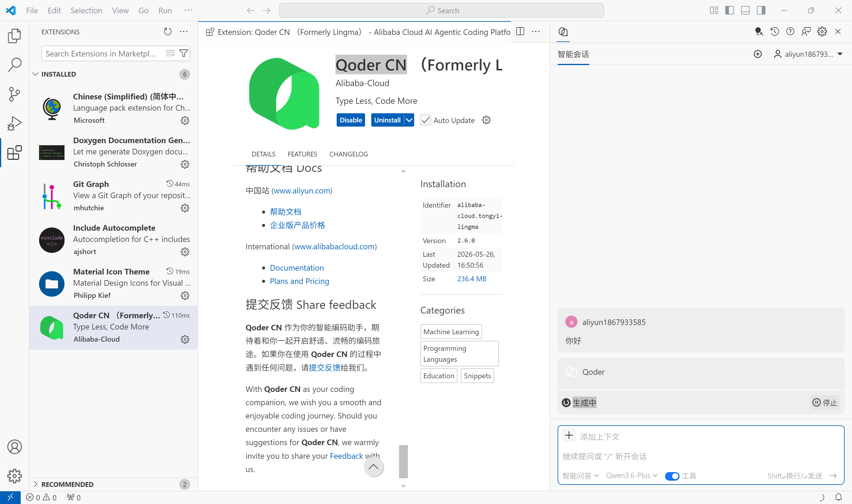The image size is (852, 504).
Task: Manage gear for Qoder CN in list
Action: tap(185, 340)
